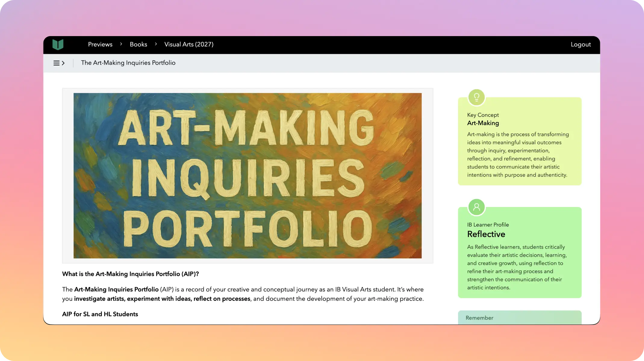Viewport: 644px width, 361px height.
Task: Click the chevron between Books and Visual Arts
Action: [156, 44]
